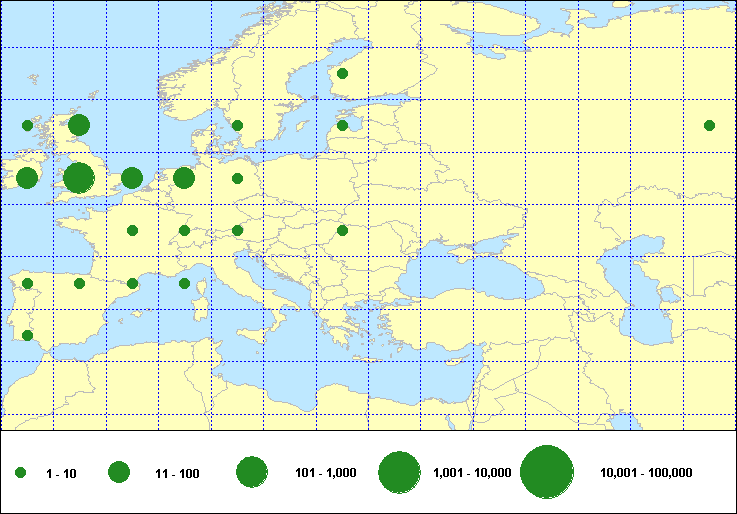Viewport: 737px width, 514px height.
Task: Click the small marker over Austria
Action: point(237,230)
